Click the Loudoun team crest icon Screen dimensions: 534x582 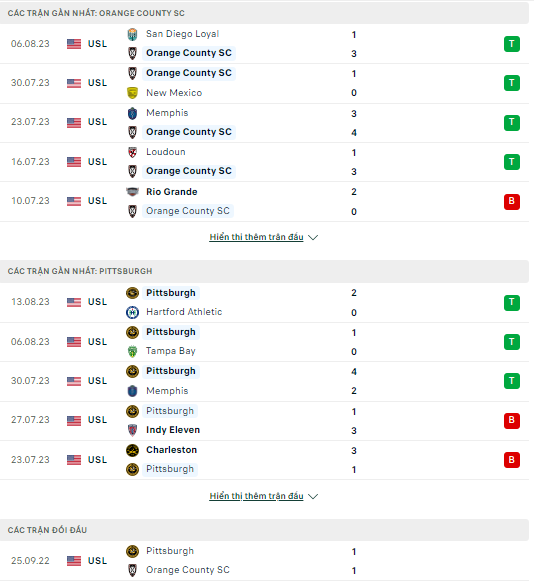tap(132, 152)
